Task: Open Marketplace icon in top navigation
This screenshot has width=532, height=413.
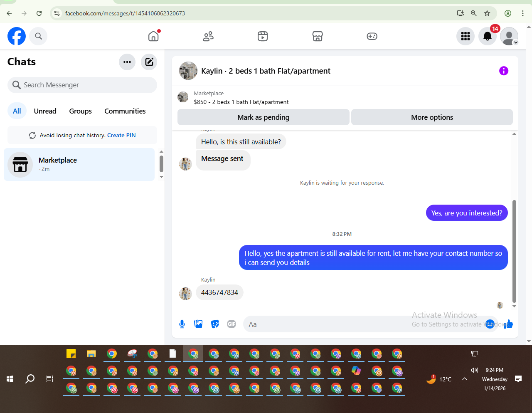Action: coord(318,36)
